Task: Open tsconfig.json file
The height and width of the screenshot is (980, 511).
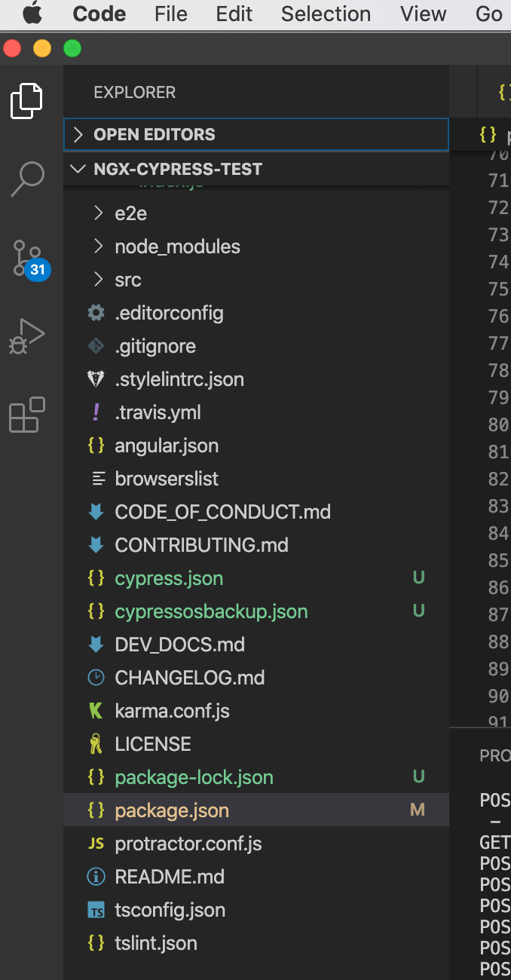Action: [x=170, y=910]
